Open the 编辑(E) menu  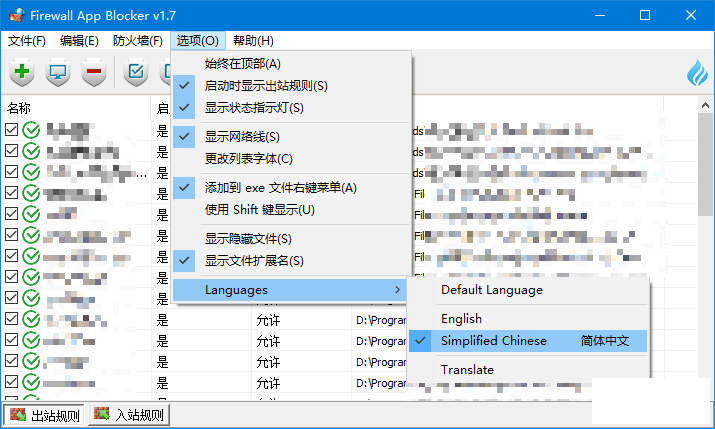79,41
